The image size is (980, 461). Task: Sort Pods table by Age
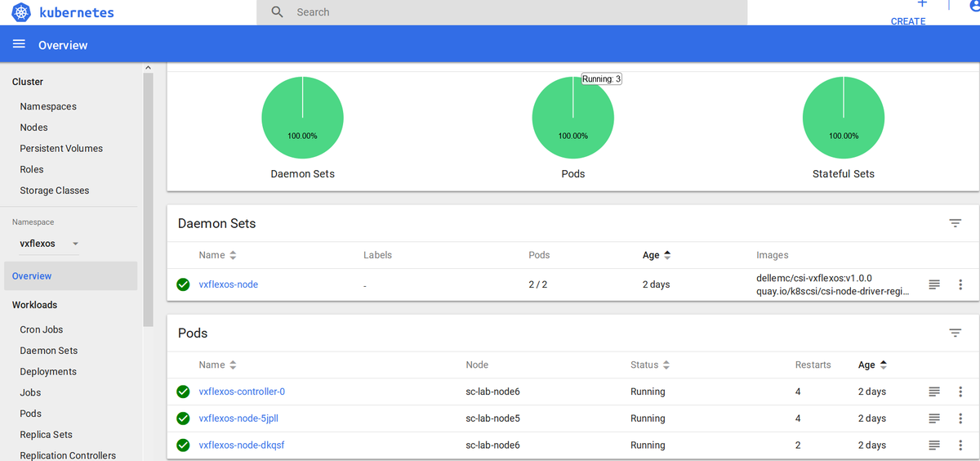(x=872, y=365)
